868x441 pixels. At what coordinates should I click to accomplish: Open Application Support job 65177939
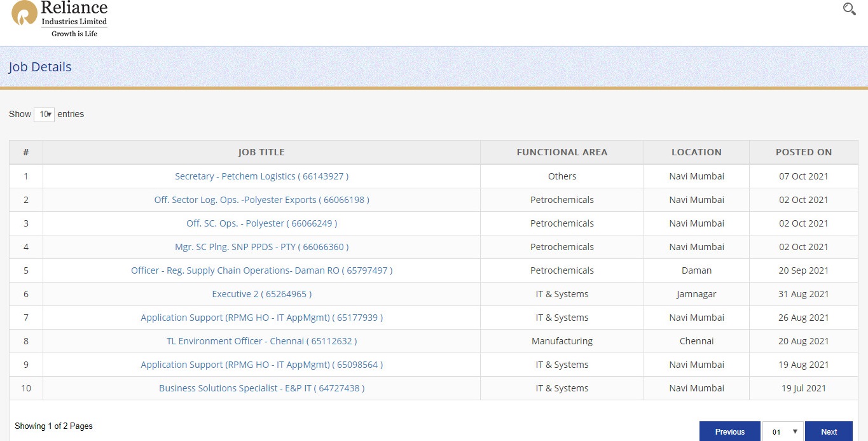coord(261,318)
